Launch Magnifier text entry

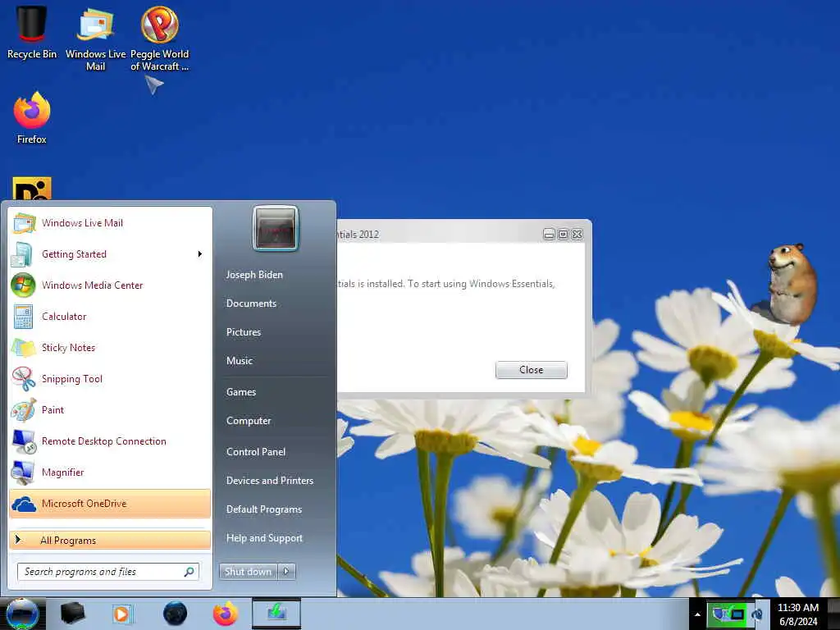[x=62, y=472]
